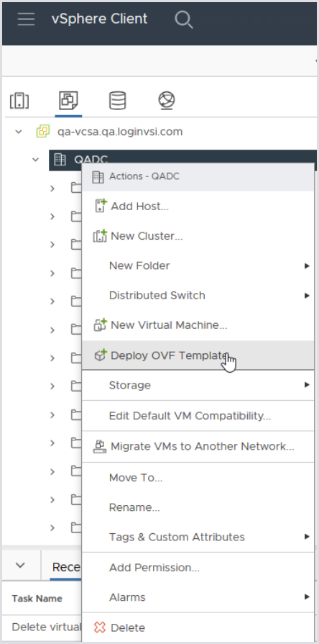Click the New Cluster icon
Viewport: 319px width, 644px height.
coord(100,236)
